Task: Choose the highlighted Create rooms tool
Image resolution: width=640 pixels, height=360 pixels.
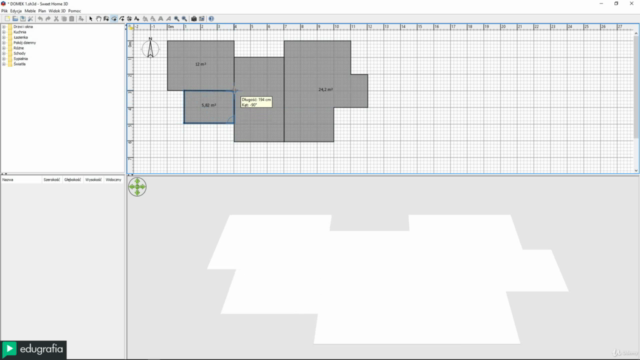Action: (114, 19)
